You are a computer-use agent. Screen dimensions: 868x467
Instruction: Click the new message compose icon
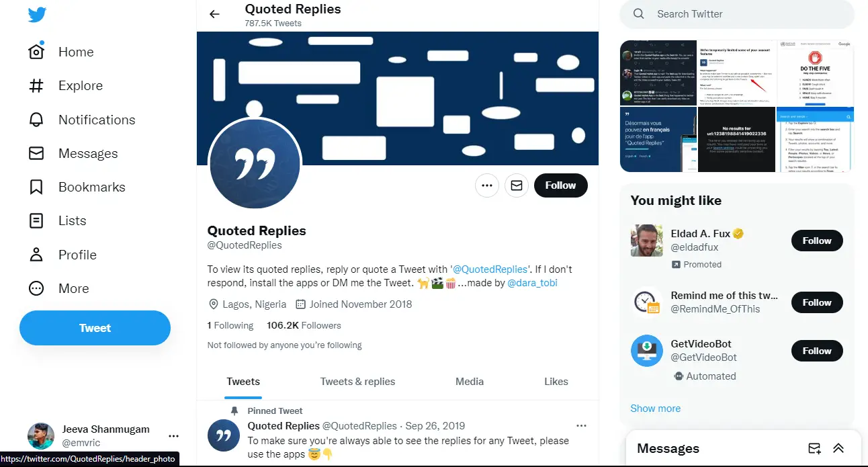click(x=814, y=448)
